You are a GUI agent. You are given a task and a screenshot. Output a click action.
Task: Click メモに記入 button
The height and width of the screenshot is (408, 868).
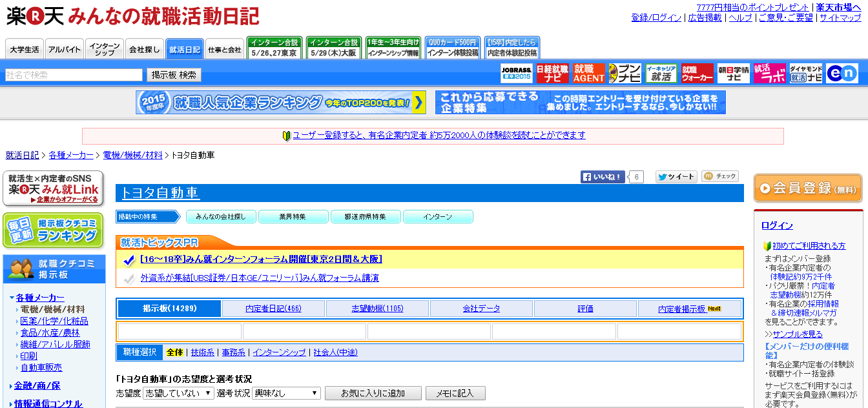[455, 393]
